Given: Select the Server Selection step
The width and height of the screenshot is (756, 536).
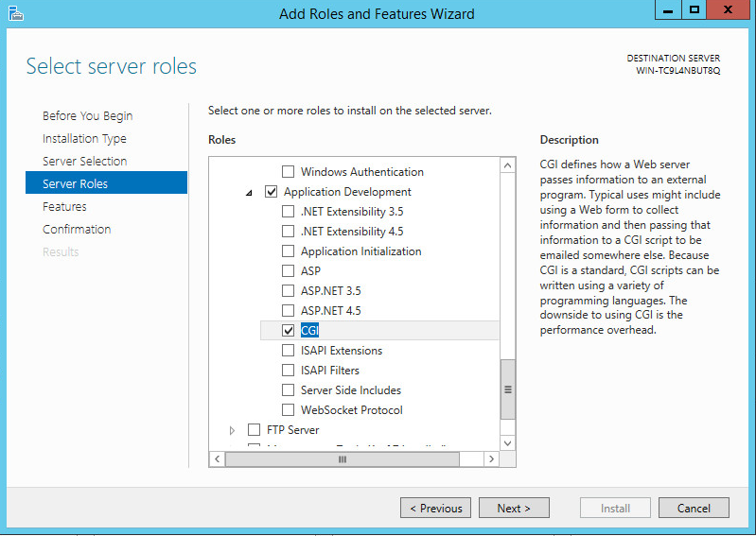Looking at the screenshot, I should click(84, 162).
